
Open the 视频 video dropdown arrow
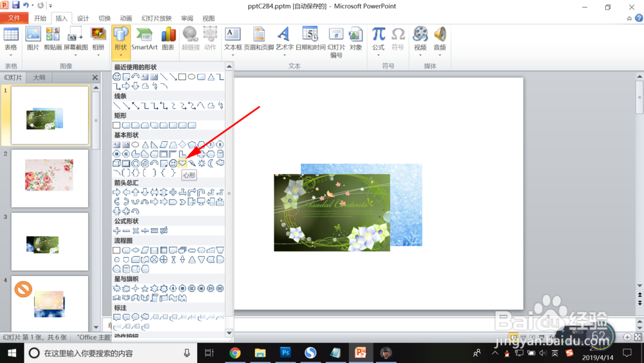(x=420, y=55)
